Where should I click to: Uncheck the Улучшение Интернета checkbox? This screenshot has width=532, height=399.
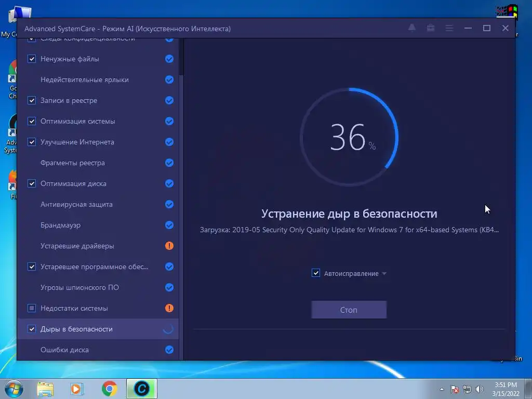tap(32, 142)
